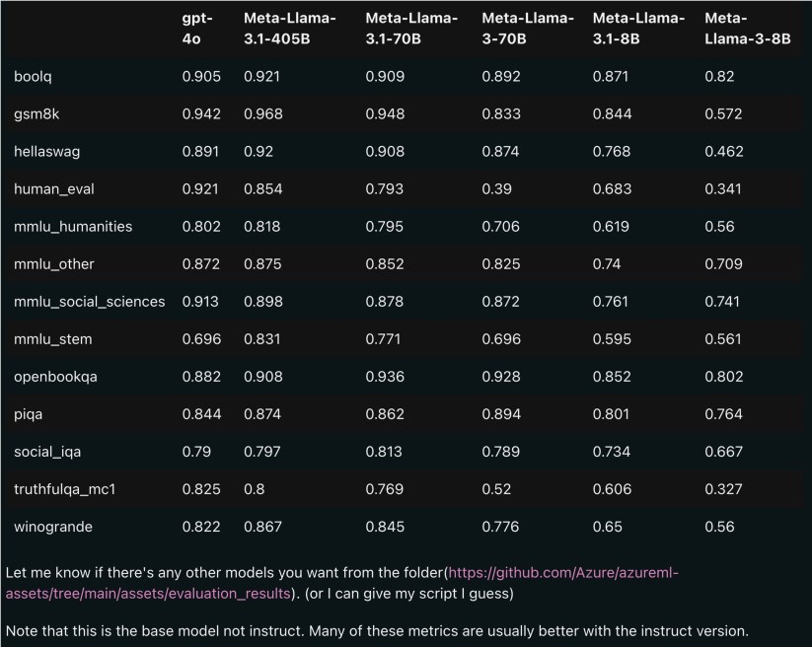Select the truthfulqa_mc1 row label
This screenshot has height=647, width=812.
pyautogui.click(x=65, y=489)
